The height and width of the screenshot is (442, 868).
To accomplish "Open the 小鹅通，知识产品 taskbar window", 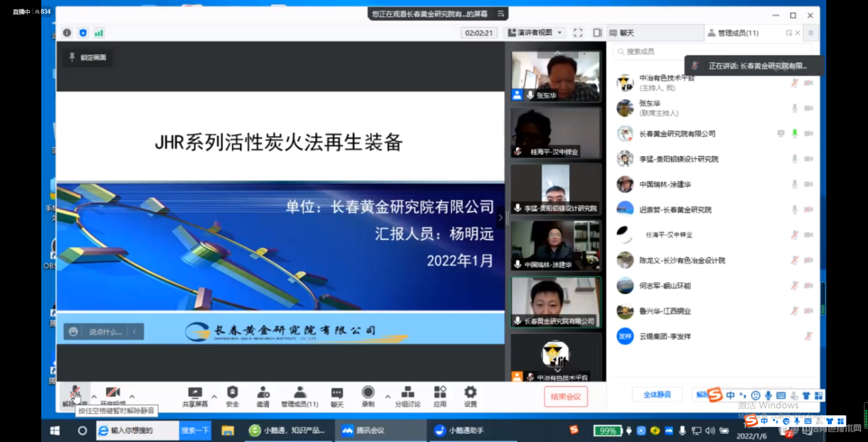I will [x=287, y=430].
